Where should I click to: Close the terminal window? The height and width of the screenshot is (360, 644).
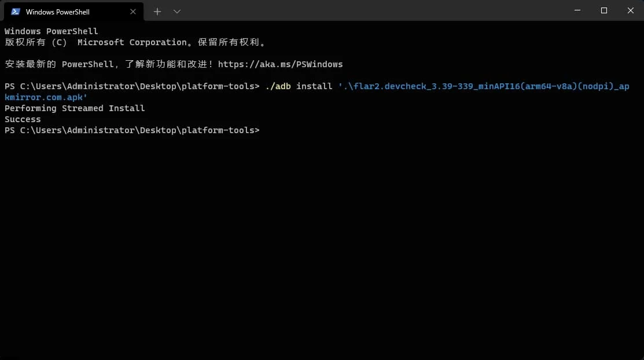[631, 10]
